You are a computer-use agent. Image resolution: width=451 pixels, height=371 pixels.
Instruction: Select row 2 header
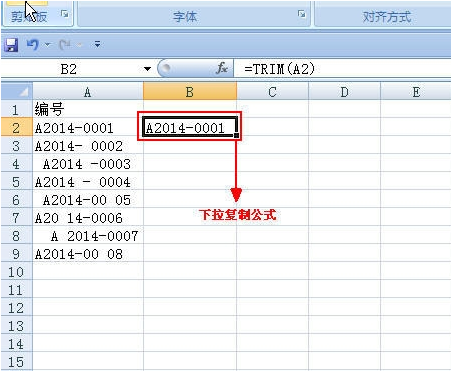click(x=17, y=127)
